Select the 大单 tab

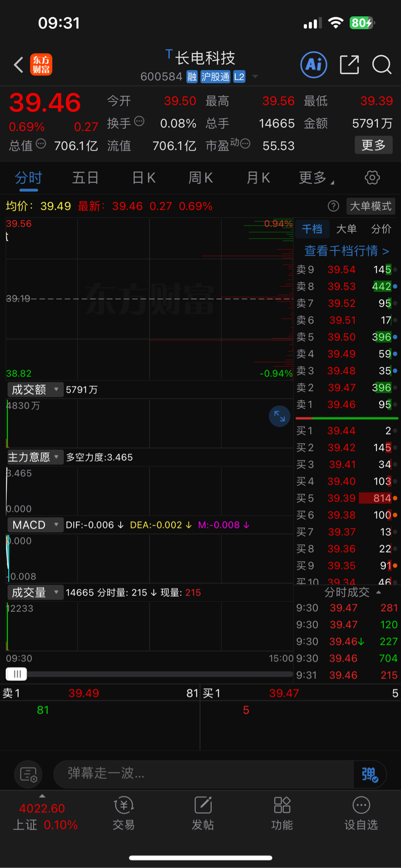(346, 229)
